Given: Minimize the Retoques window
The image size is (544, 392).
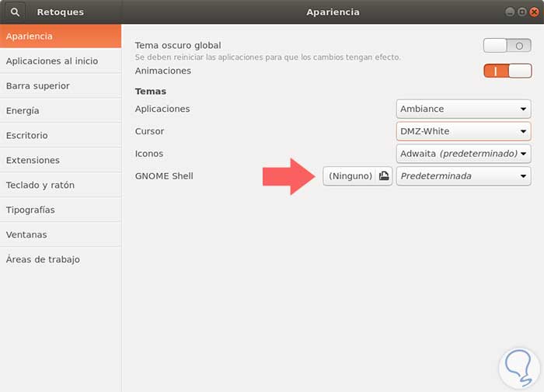Looking at the screenshot, I should click(x=510, y=12).
